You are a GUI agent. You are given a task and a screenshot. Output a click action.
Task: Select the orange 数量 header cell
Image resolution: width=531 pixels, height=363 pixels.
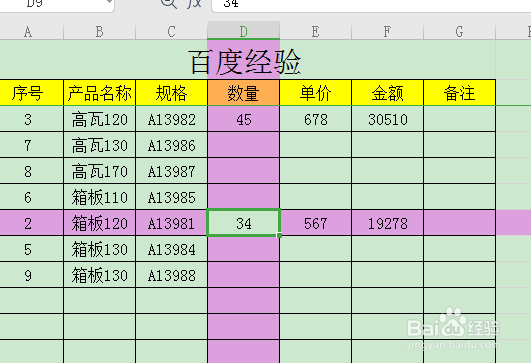(243, 93)
